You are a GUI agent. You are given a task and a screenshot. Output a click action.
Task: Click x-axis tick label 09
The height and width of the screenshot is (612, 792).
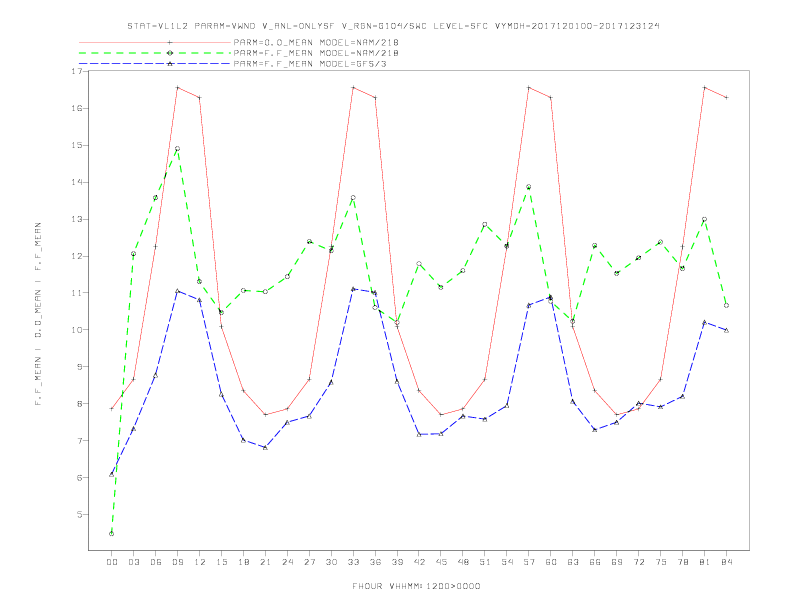tap(177, 562)
